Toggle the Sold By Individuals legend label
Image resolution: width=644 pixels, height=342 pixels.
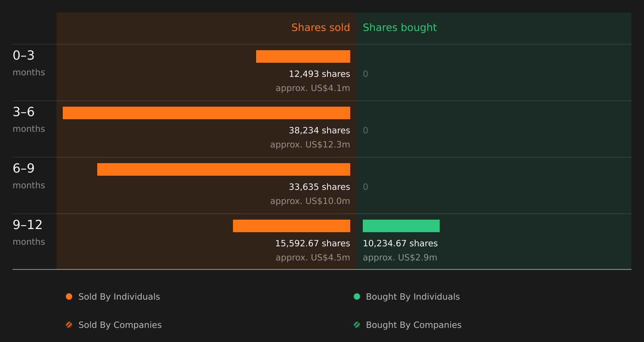(119, 297)
